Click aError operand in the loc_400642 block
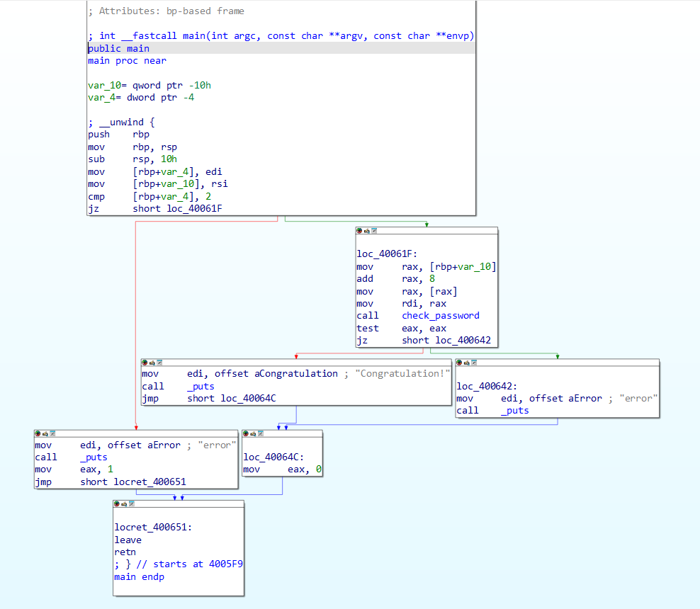The image size is (700, 609). pyautogui.click(x=585, y=399)
